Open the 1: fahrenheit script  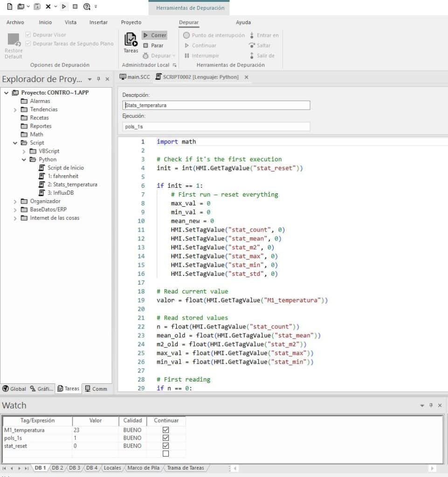click(x=59, y=176)
